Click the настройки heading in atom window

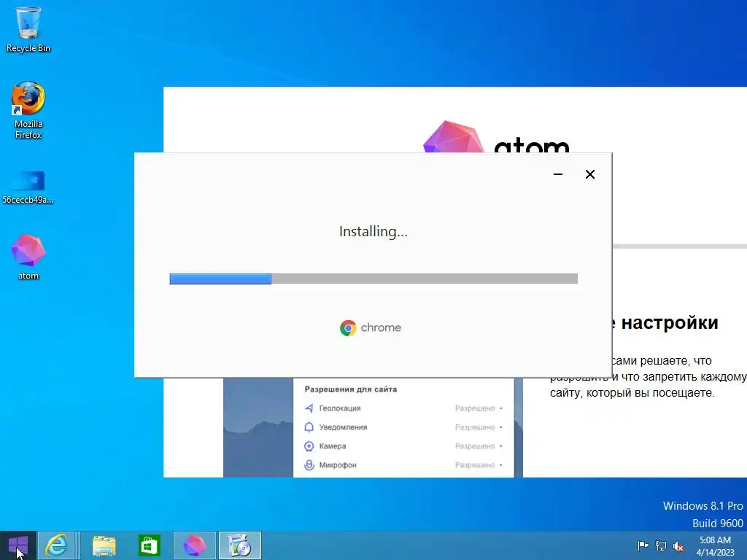[x=670, y=323]
